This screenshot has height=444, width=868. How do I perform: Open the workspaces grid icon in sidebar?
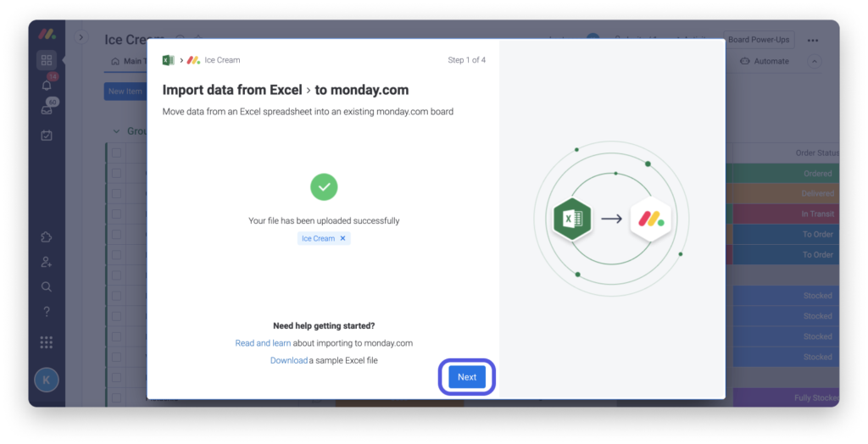(x=47, y=60)
